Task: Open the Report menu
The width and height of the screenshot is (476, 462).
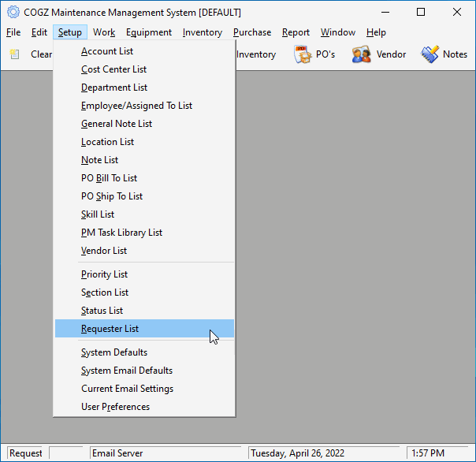Action: tap(296, 32)
